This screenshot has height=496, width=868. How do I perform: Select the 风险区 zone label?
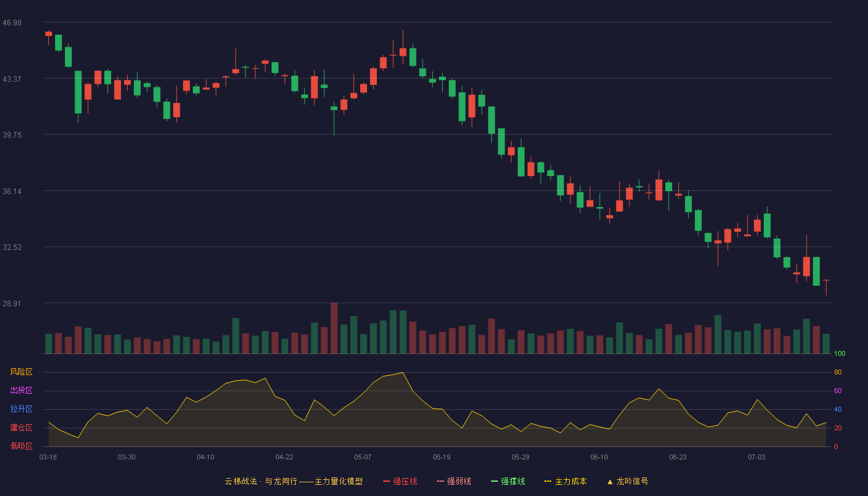[x=21, y=372]
